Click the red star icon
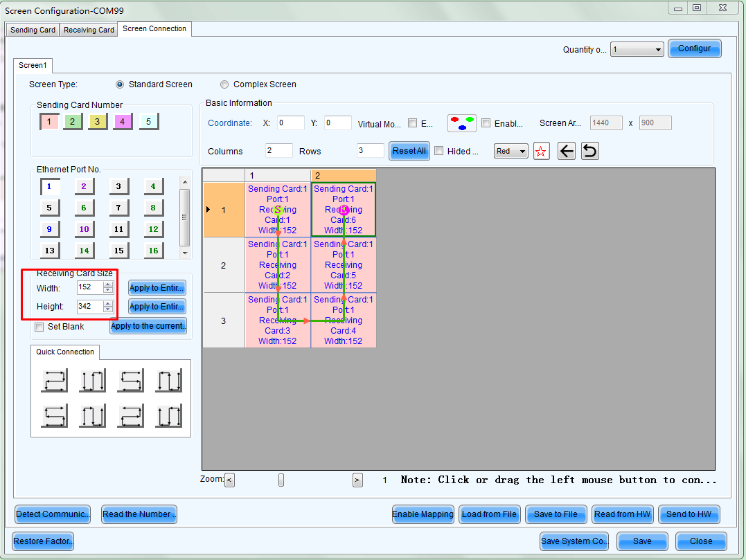Screen dimensions: 746x560 (542, 151)
